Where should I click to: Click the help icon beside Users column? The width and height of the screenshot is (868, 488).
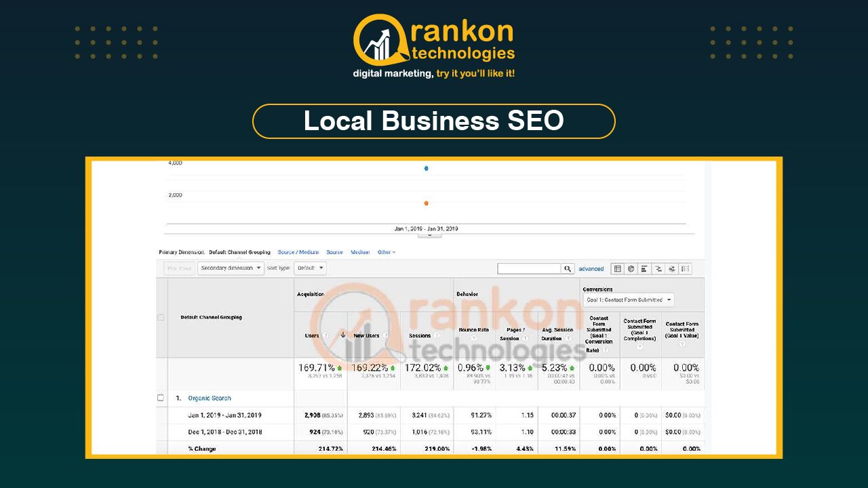coord(325,335)
